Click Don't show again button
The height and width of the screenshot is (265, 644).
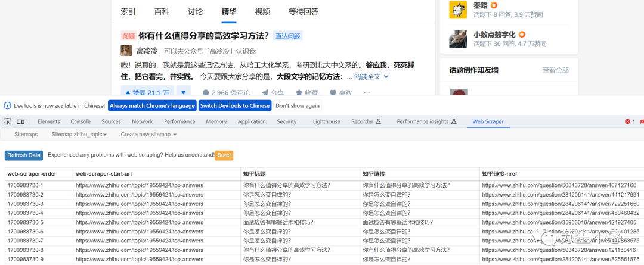298,105
